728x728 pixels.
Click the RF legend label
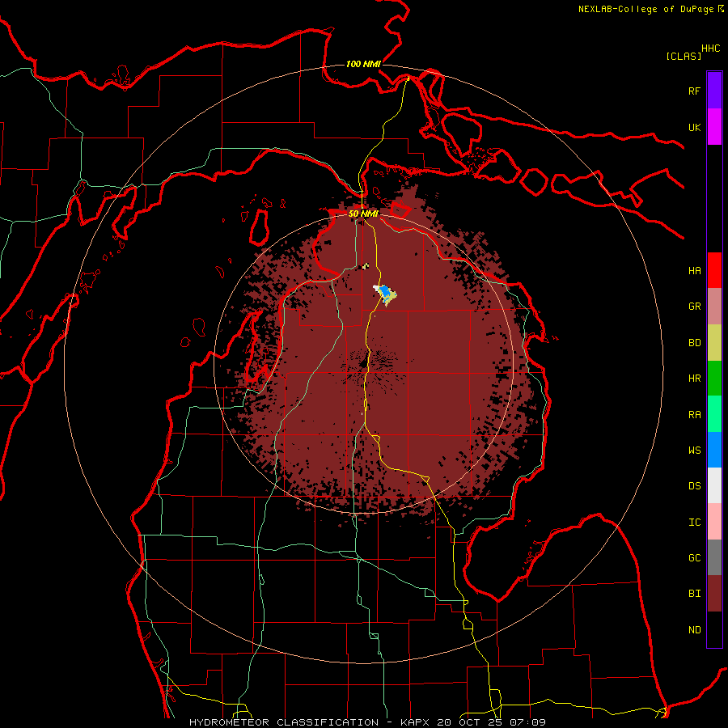pyautogui.click(x=694, y=91)
